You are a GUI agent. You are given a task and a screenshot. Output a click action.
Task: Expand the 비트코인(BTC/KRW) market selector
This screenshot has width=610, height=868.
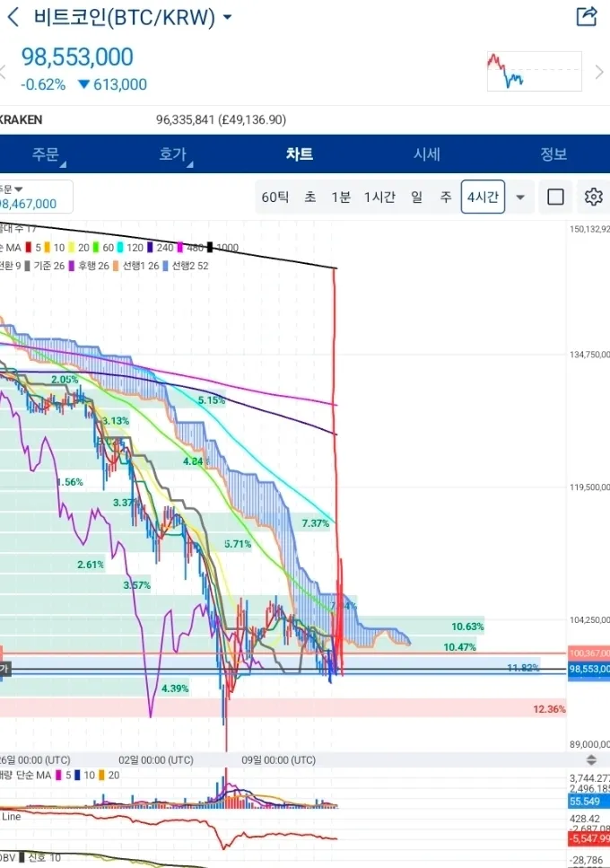point(227,18)
